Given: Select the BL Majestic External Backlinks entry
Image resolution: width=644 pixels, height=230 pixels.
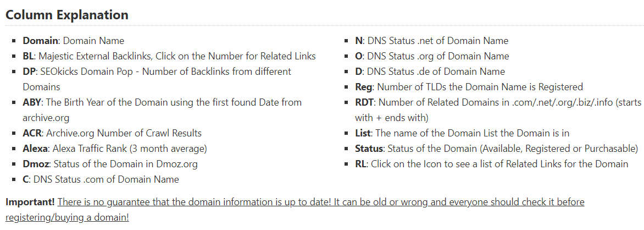Looking at the screenshot, I should [x=169, y=56].
